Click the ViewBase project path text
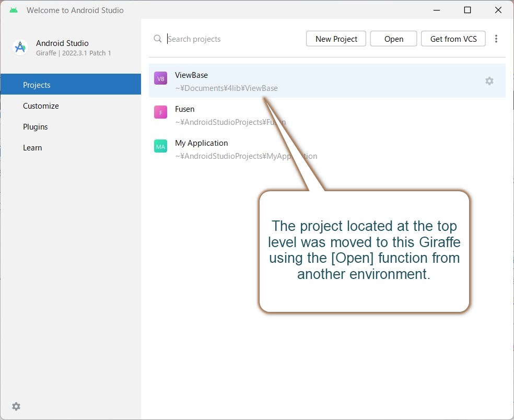This screenshot has width=514, height=420. (226, 88)
